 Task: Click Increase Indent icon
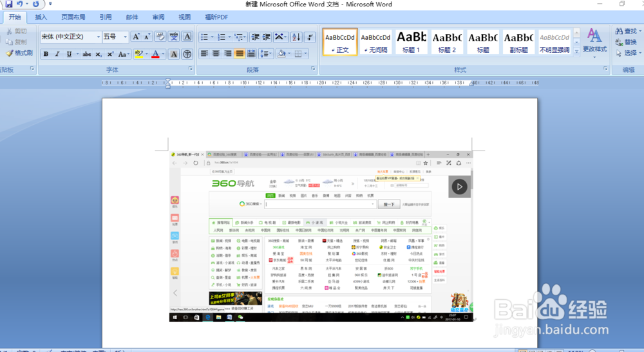[x=266, y=37]
